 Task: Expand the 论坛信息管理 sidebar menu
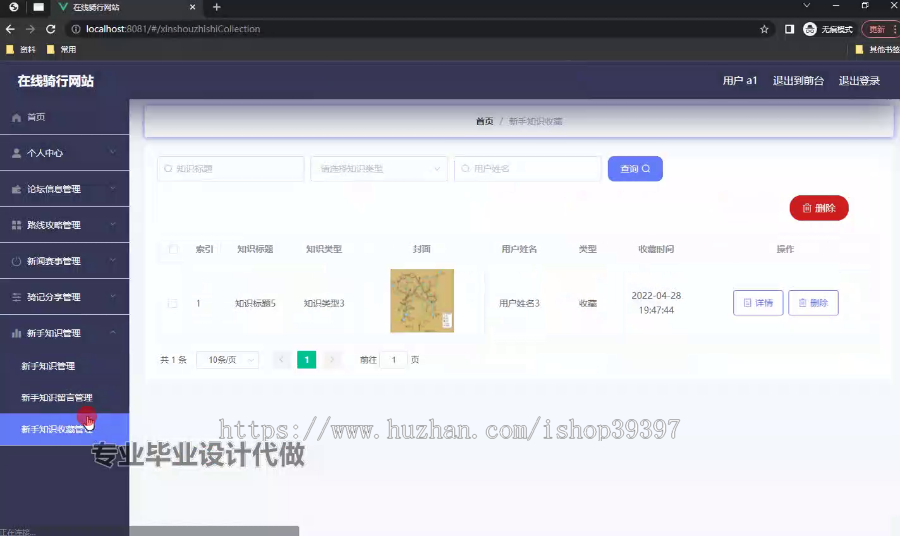64,189
